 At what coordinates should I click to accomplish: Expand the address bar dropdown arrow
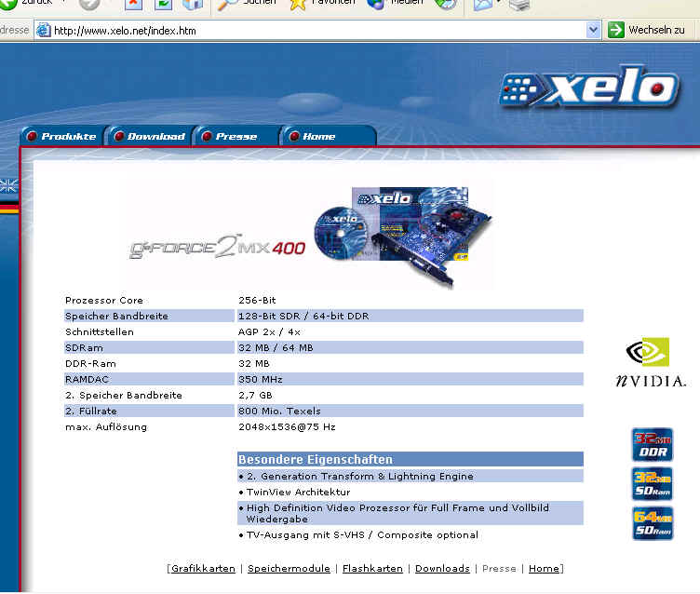593,30
